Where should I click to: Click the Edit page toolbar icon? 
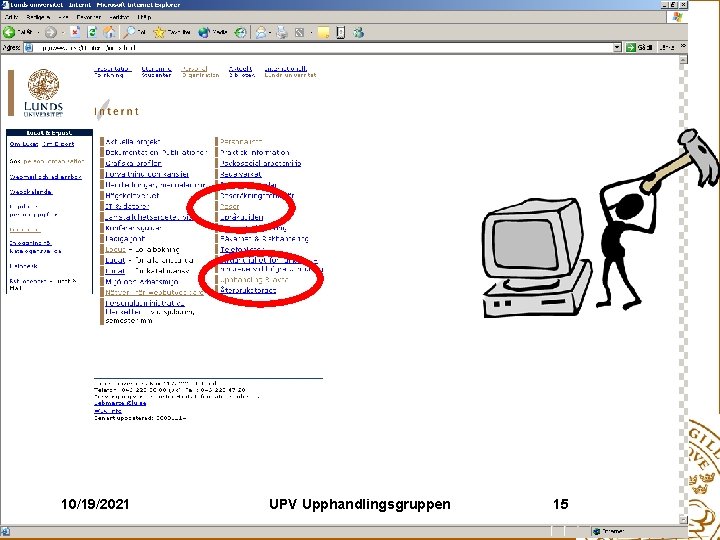[299, 32]
